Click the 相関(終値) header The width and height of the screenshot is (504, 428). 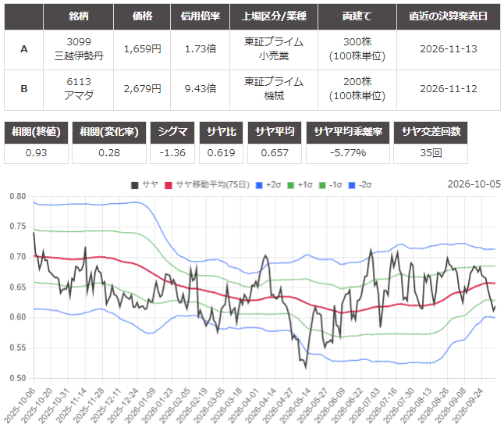click(x=36, y=132)
